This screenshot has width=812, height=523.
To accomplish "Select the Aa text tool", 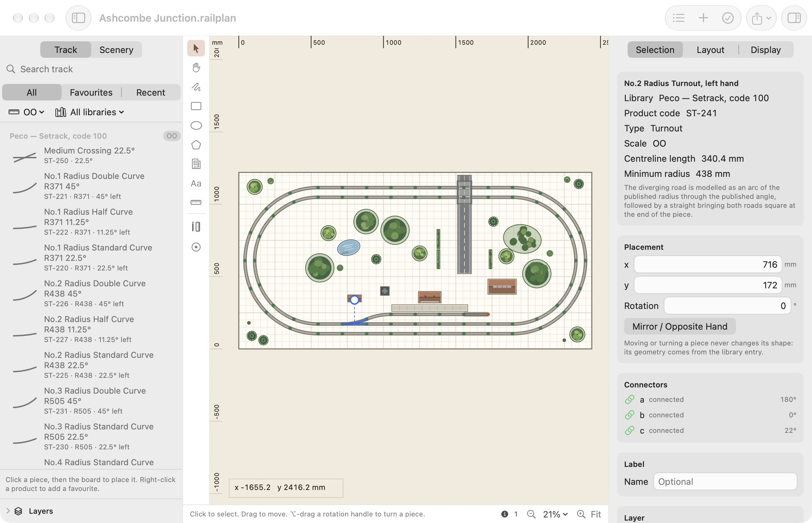I will (x=196, y=183).
